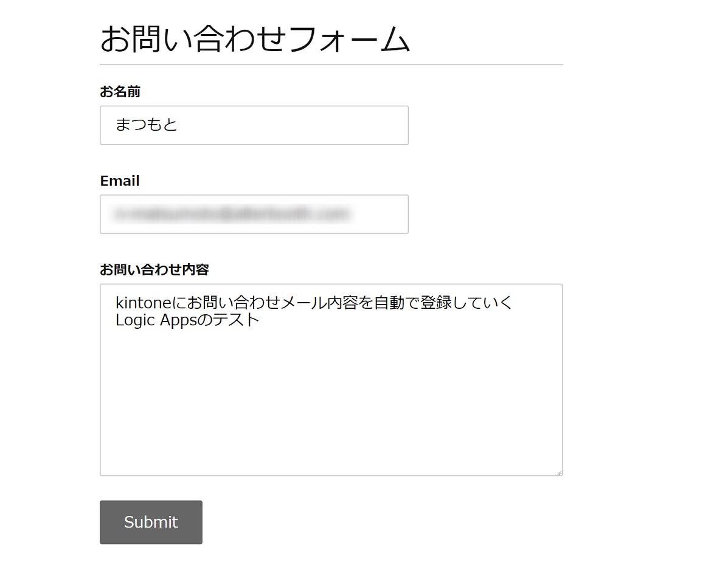Click the お問い合わせ内容 label above the textarea

[154, 270]
